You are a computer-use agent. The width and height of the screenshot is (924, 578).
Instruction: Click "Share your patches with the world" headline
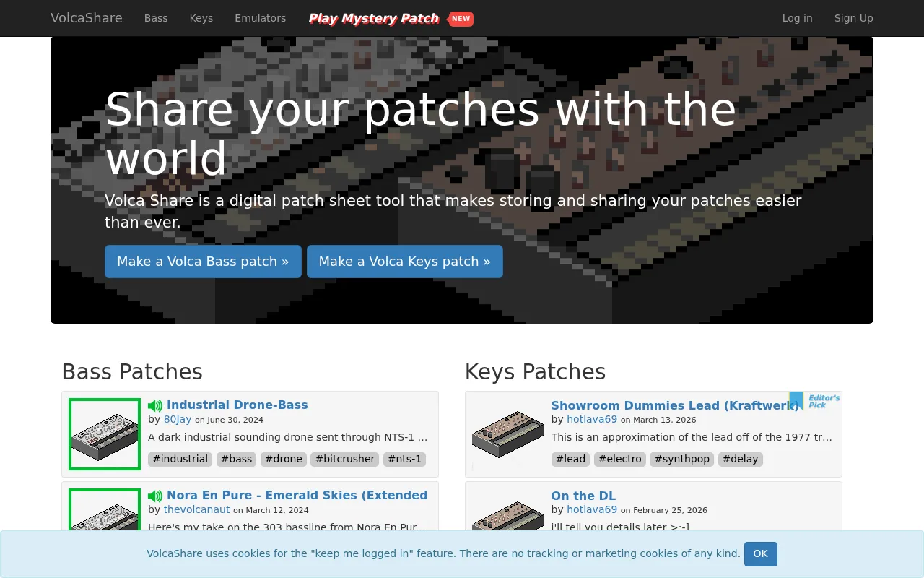pos(421,134)
